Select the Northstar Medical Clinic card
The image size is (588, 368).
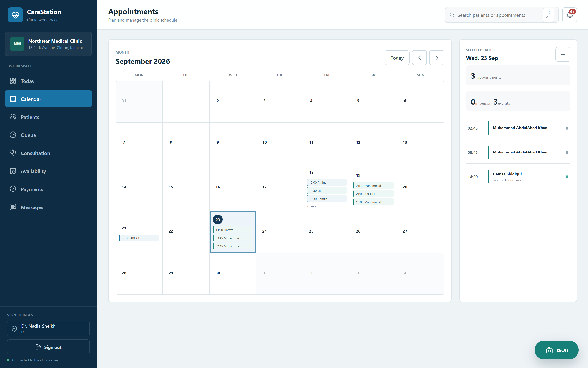48,44
